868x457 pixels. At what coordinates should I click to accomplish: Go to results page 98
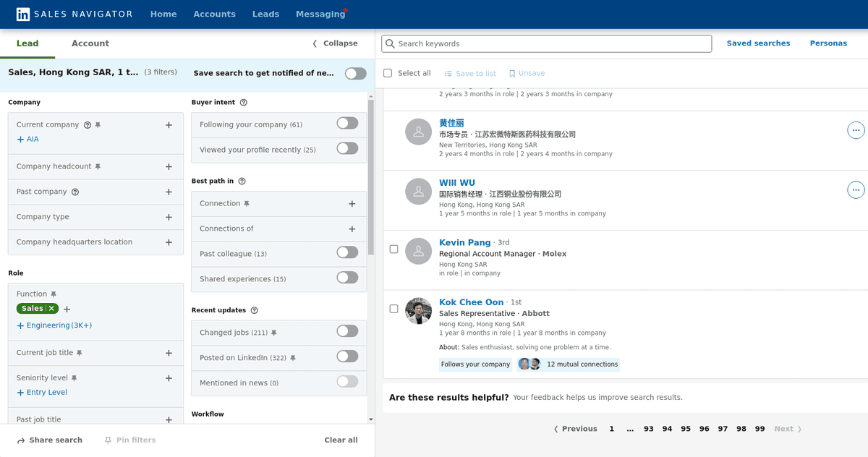point(741,429)
